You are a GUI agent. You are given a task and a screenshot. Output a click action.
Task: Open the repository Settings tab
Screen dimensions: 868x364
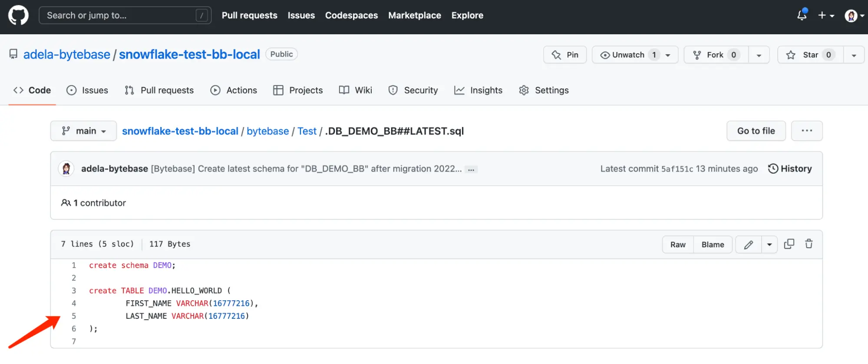pyautogui.click(x=544, y=90)
